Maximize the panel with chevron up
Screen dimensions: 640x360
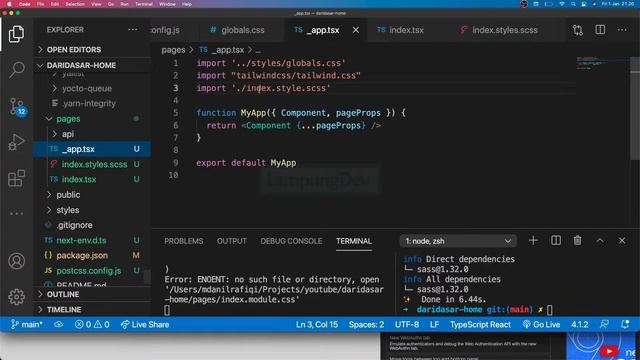tap(600, 241)
